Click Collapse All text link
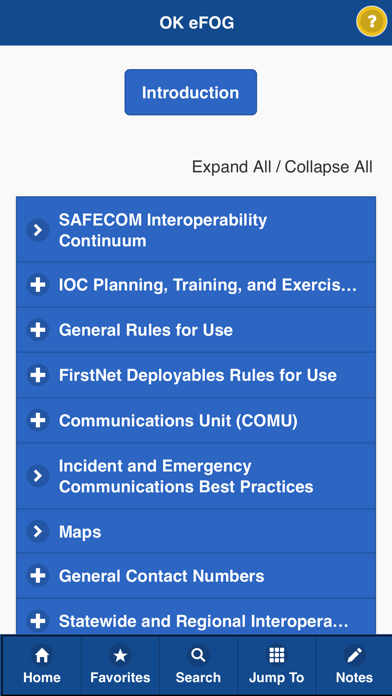This screenshot has width=392, height=696. tap(329, 167)
